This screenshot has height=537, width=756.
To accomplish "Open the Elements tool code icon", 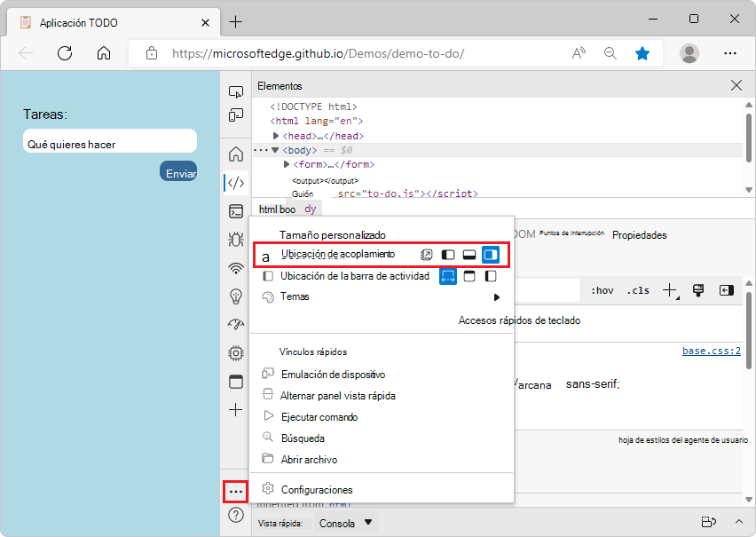I will 236,183.
